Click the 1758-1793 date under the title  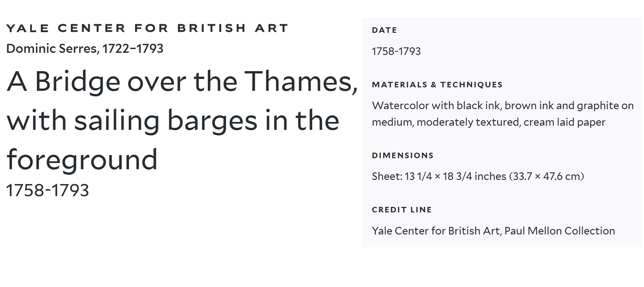pos(48,190)
